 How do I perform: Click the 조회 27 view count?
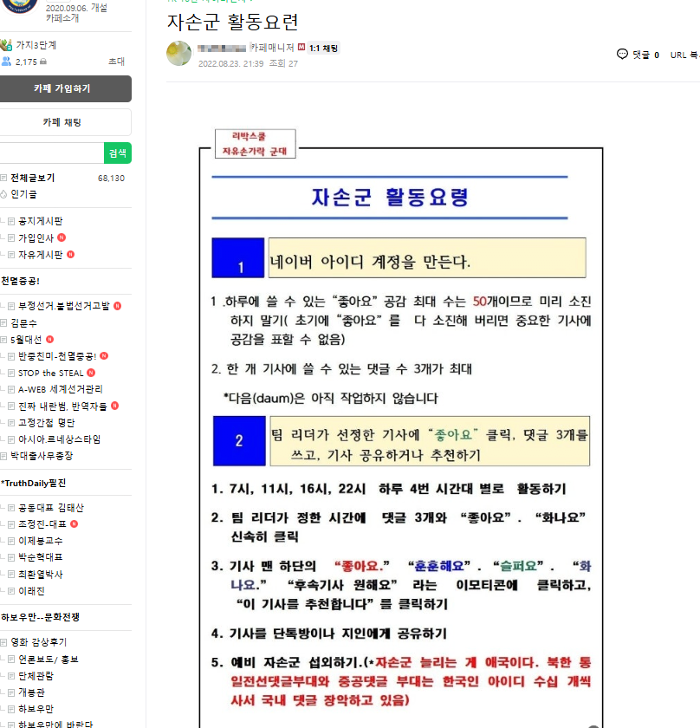click(283, 63)
